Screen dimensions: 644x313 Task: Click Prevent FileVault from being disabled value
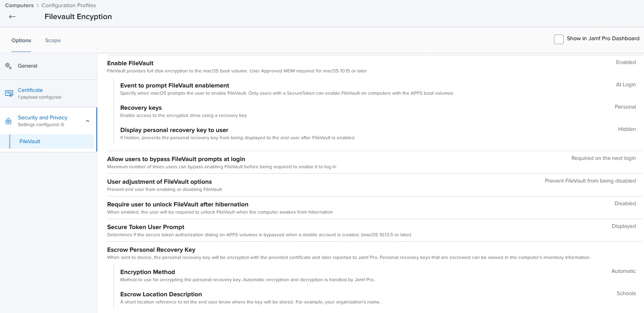pos(590,181)
